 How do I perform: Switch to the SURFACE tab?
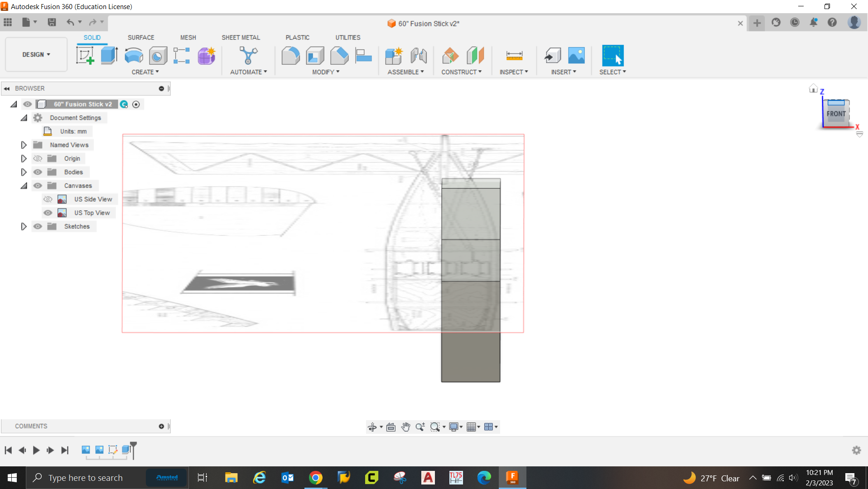pyautogui.click(x=140, y=38)
